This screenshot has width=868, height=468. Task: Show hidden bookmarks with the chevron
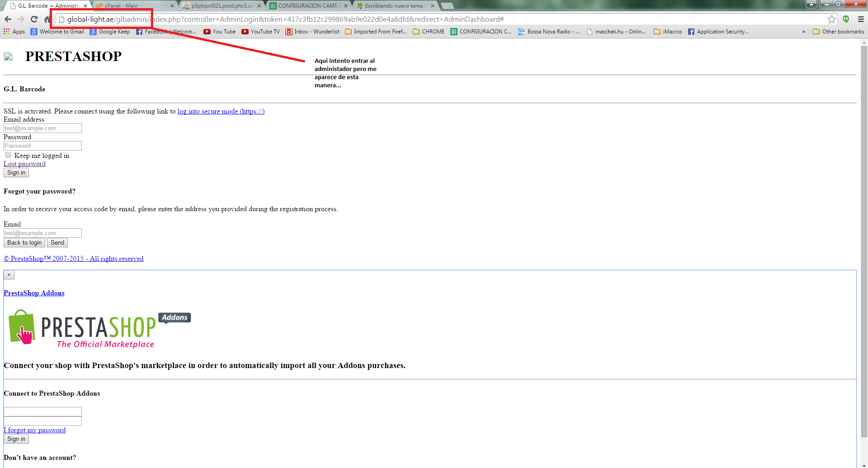(x=803, y=32)
